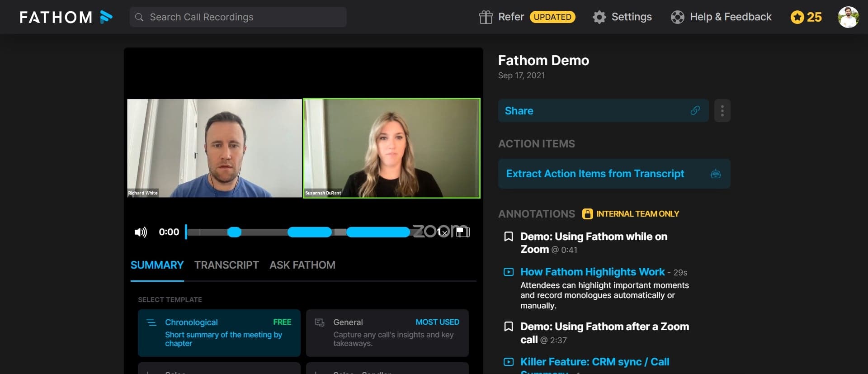Click the copy link icon on Share

point(695,111)
